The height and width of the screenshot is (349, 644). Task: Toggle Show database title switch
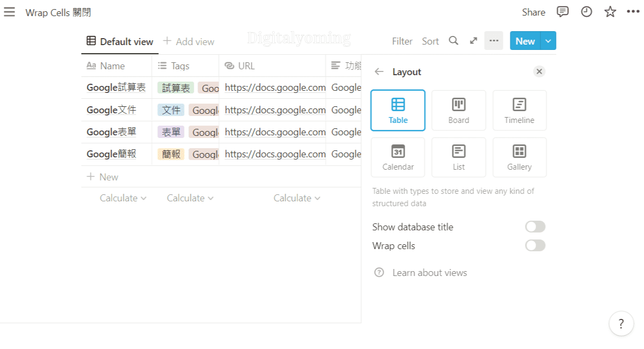click(x=535, y=227)
